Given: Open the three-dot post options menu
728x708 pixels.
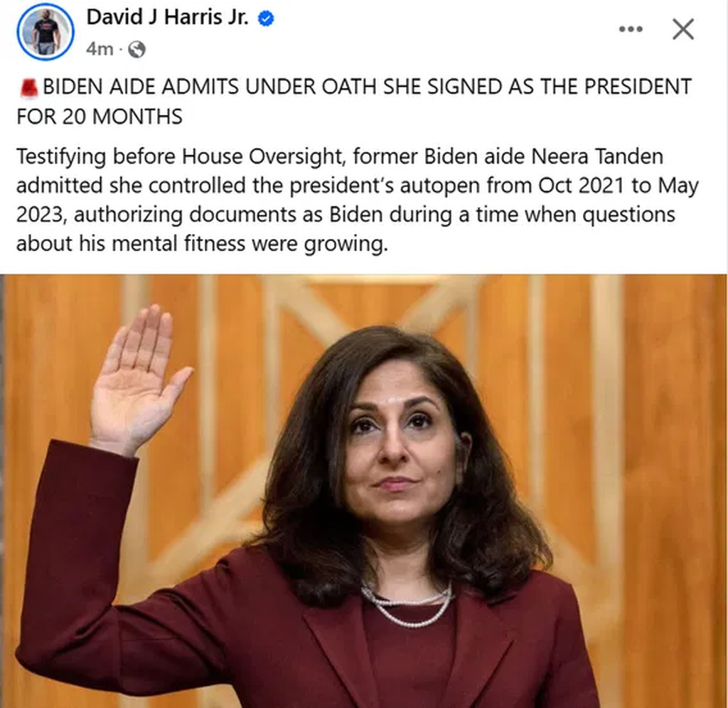Looking at the screenshot, I should coord(631,29).
